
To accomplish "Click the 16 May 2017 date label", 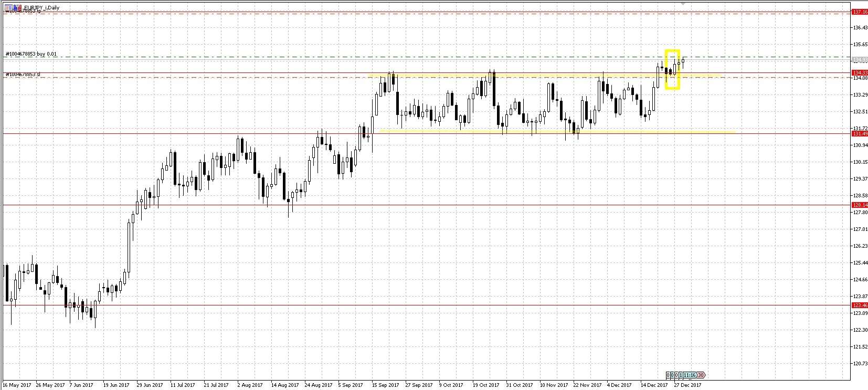I will pos(17,385).
